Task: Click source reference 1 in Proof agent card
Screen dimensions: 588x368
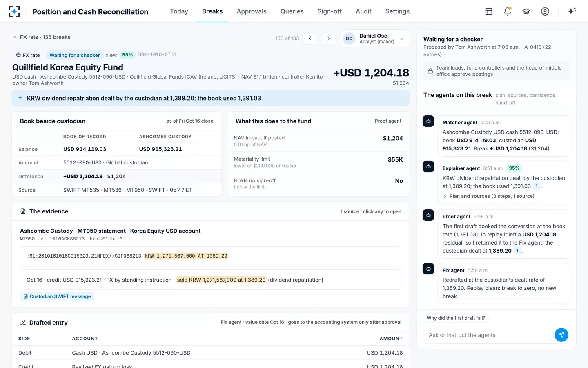Action: point(517,251)
